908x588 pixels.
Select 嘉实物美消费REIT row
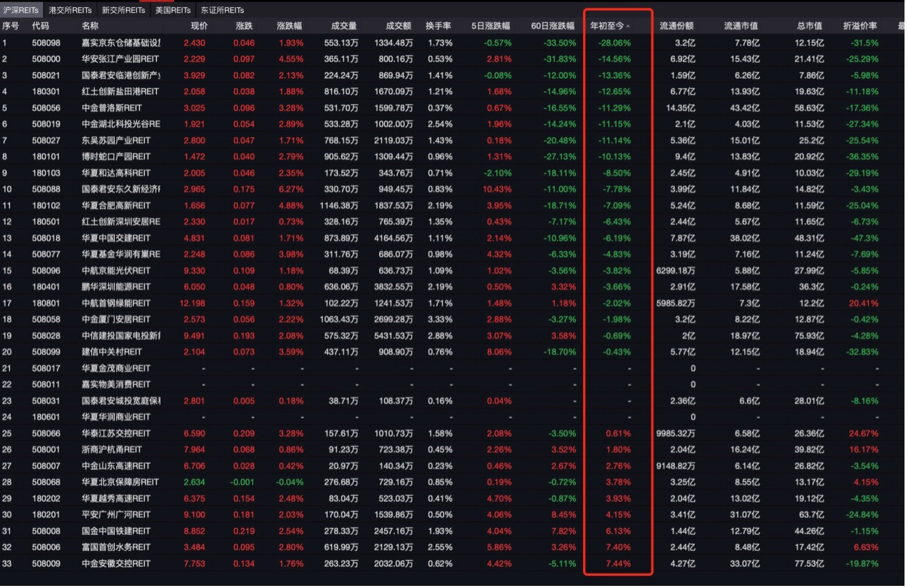pos(453,385)
